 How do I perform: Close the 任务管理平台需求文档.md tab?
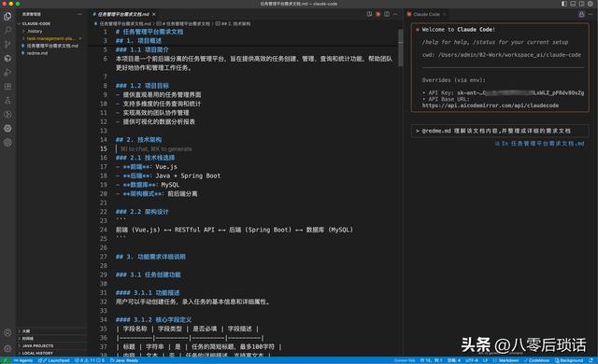point(153,14)
